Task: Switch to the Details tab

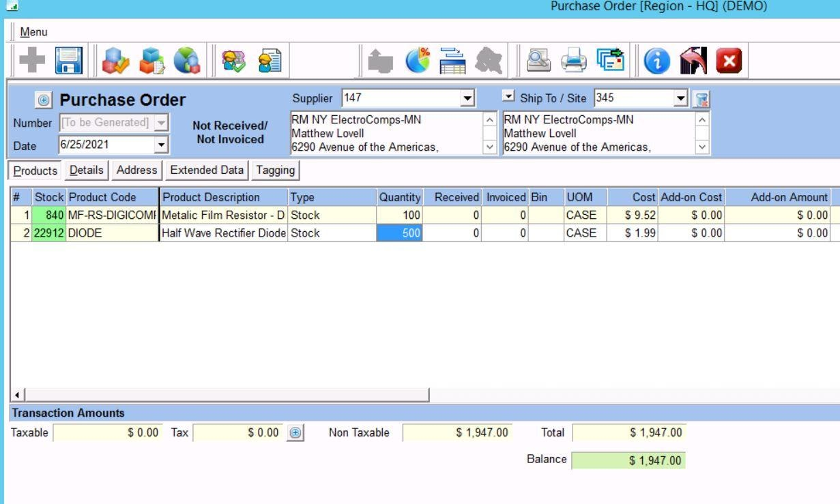Action: tap(87, 171)
